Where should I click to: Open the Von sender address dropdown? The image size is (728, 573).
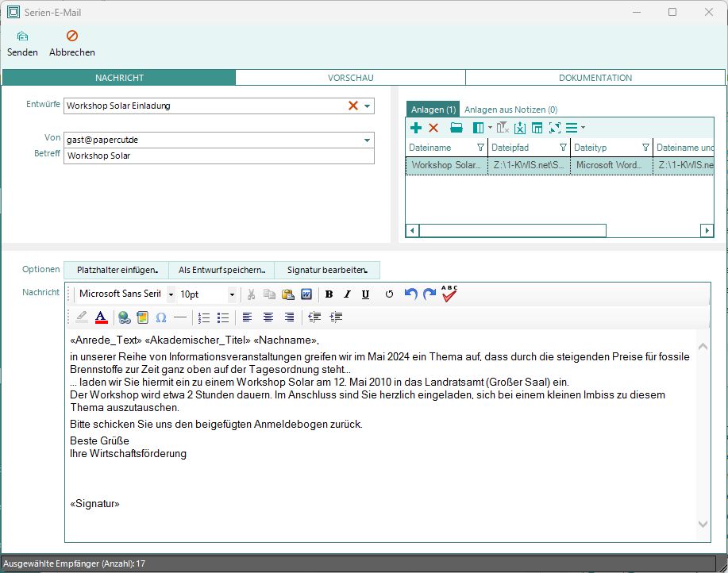tap(367, 140)
